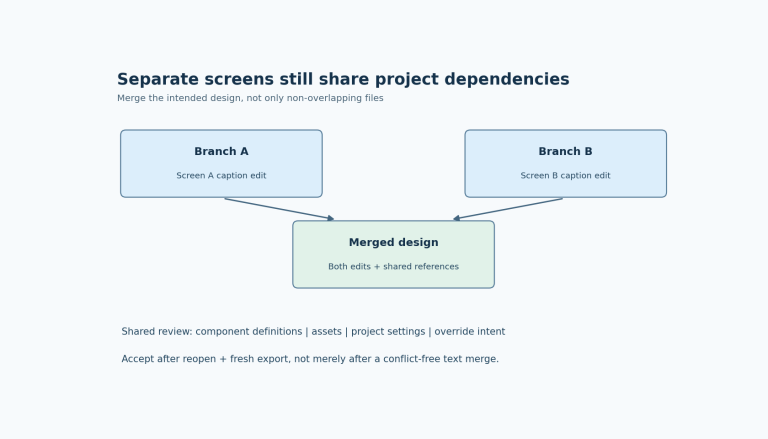This screenshot has height=439, width=768.
Task: Click 'Both edits + shared references' text
Action: tap(393, 267)
